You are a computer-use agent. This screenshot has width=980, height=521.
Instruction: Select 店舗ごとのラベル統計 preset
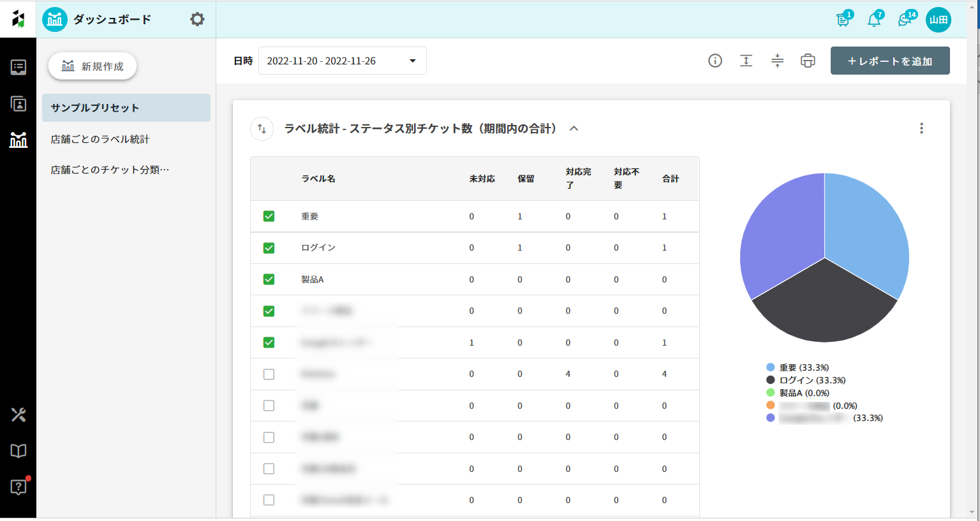point(100,139)
